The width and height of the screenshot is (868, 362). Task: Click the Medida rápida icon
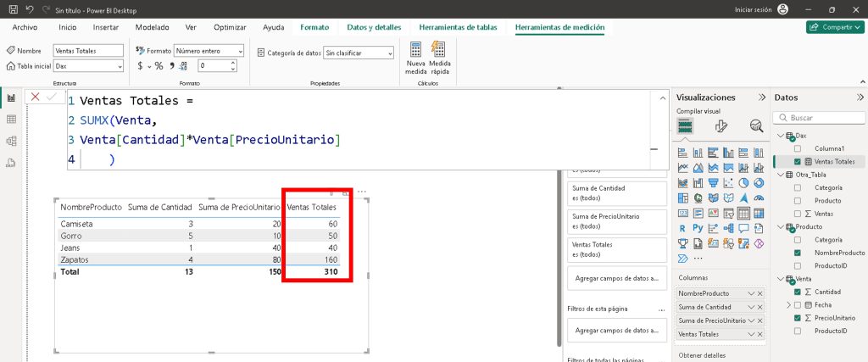pyautogui.click(x=439, y=51)
